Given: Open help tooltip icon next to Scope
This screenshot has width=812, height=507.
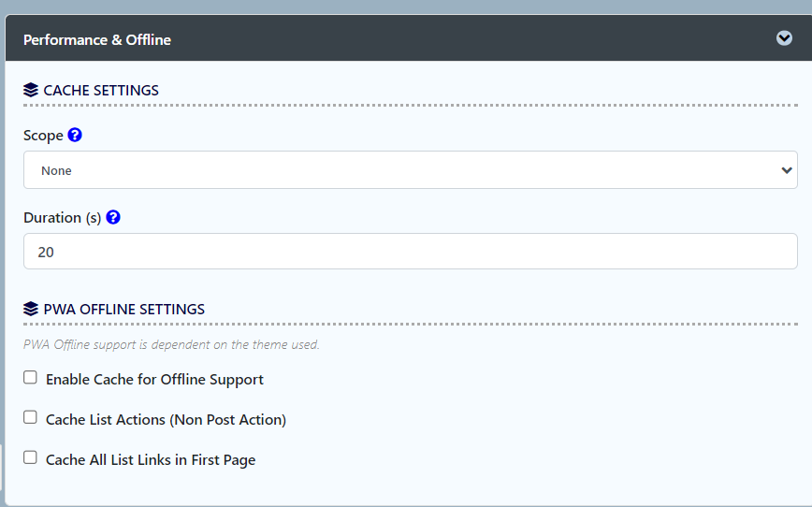Looking at the screenshot, I should 75,135.
